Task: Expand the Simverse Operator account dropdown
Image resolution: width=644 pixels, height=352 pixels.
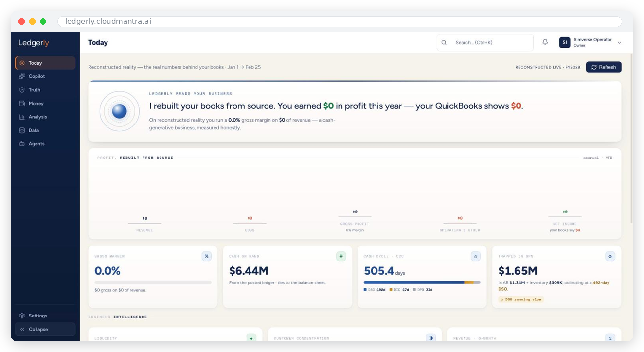Action: point(619,43)
